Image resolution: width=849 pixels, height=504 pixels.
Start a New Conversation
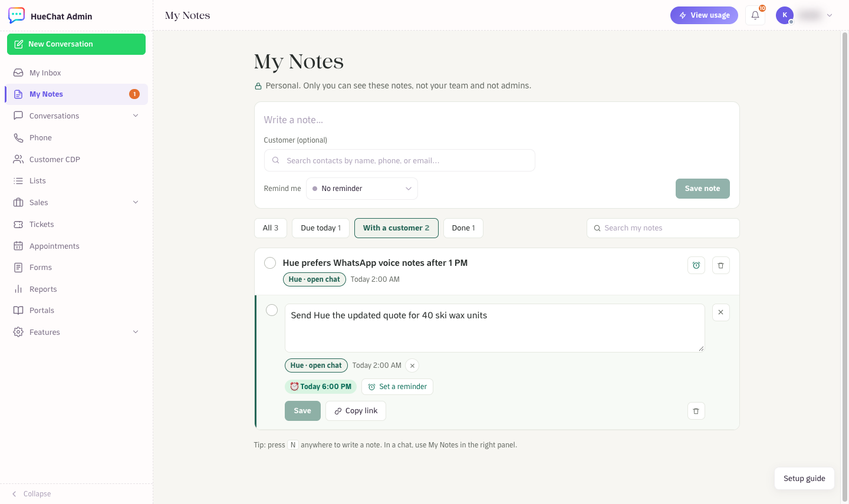coord(76,44)
